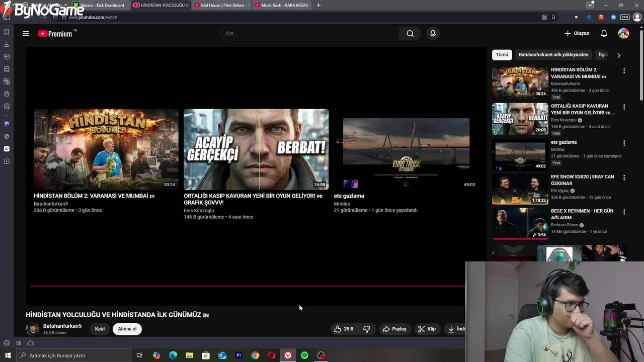Start voice search with microphone icon
This screenshot has height=362, width=644.
433,34
